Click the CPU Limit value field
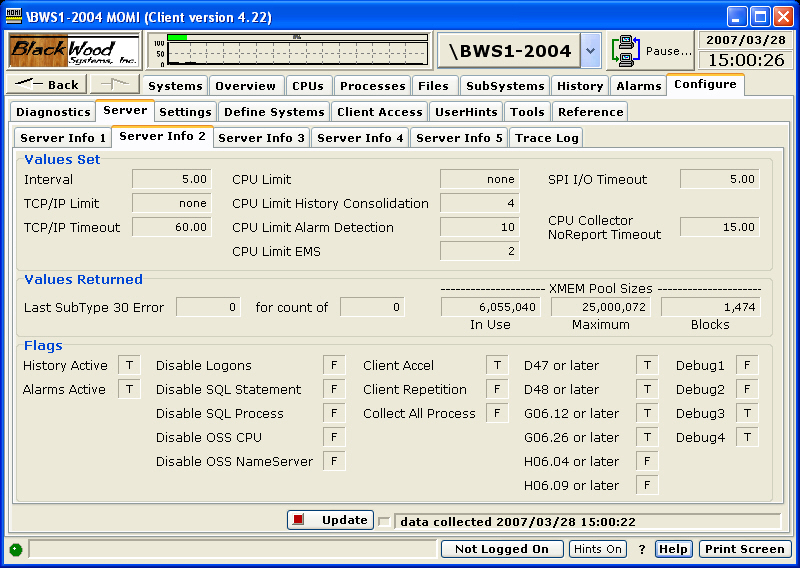The width and height of the screenshot is (800, 568). click(480, 179)
